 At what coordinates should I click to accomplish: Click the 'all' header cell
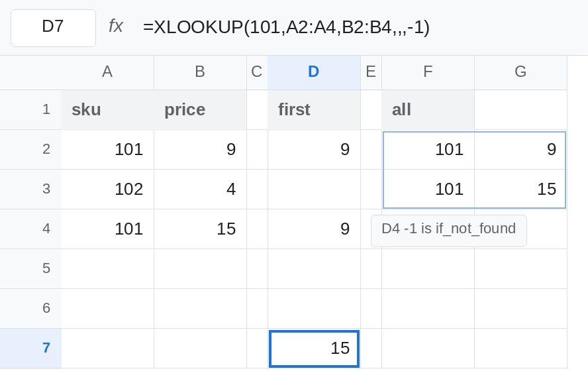pyautogui.click(x=428, y=109)
